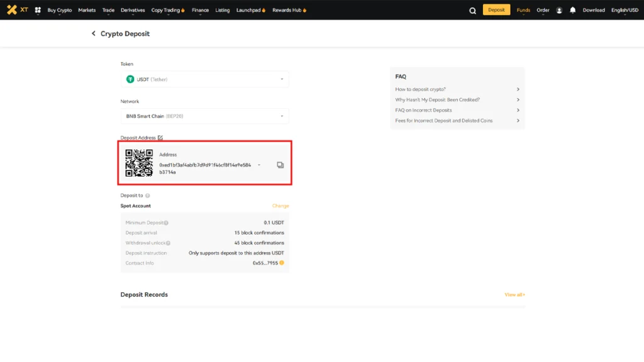The width and height of the screenshot is (644, 362).
Task: Click the info icon next to Withdrawal unlock
Action: coord(168,243)
